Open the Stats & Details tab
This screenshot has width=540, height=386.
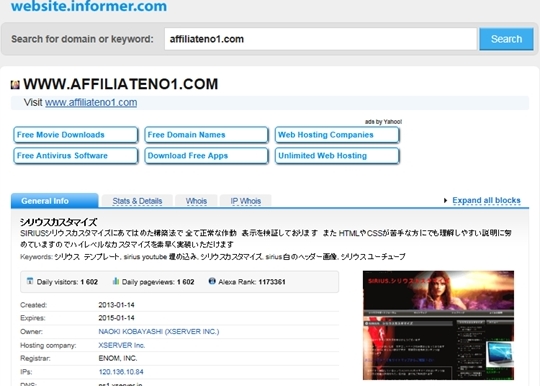(137, 201)
